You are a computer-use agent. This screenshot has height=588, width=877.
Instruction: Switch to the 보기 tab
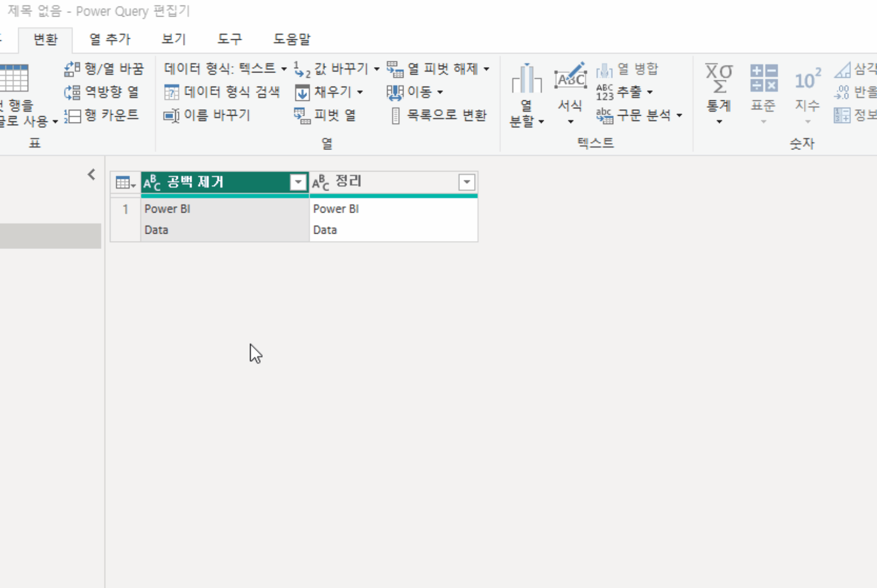click(174, 40)
